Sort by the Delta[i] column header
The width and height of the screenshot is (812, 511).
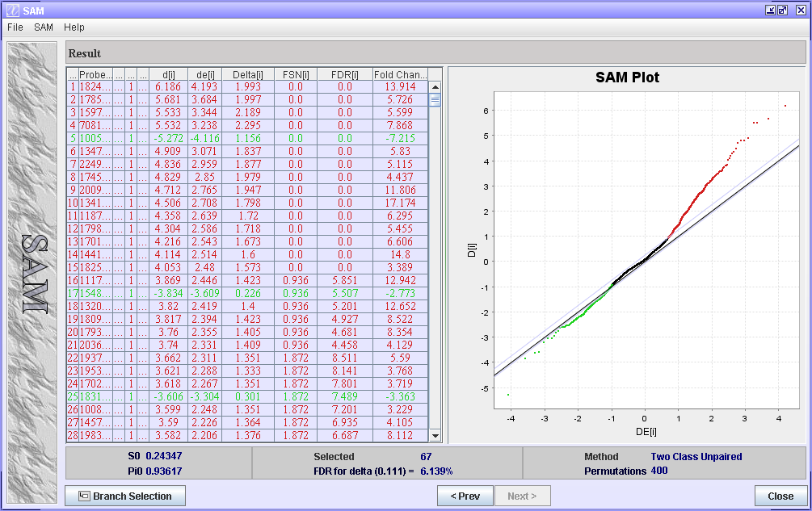248,74
